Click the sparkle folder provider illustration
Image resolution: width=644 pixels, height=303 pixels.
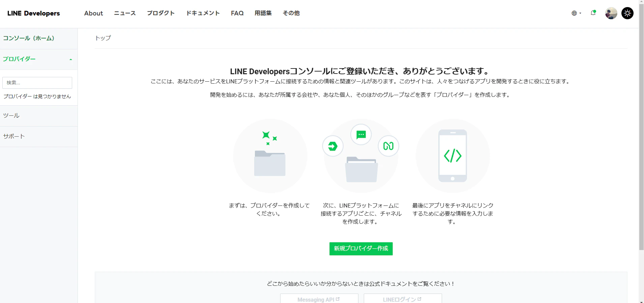270,156
